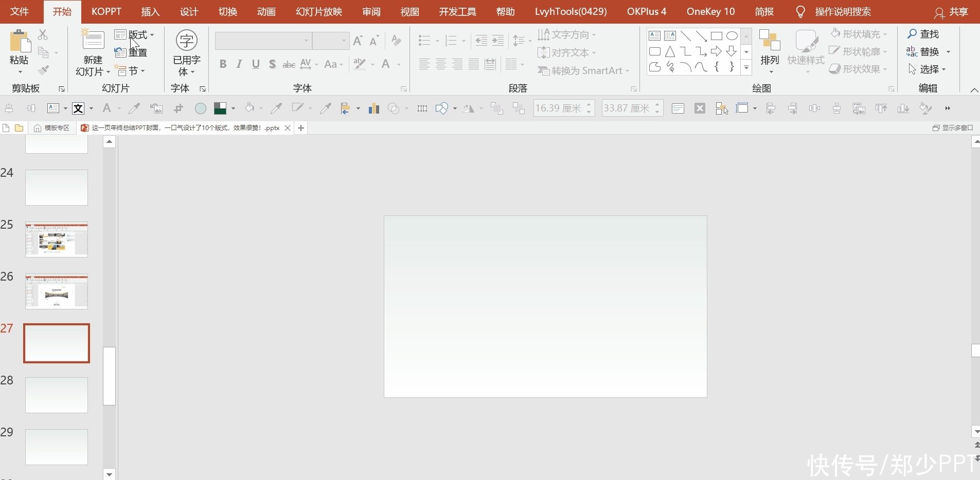Toggle text Shadow (S) formatting
Screen dimensions: 980x480
coord(272,64)
